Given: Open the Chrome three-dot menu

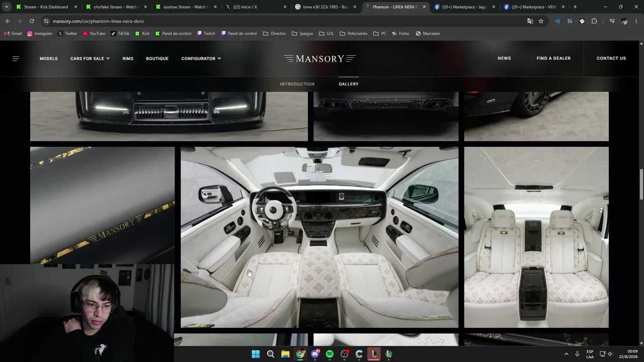Looking at the screenshot, I should point(636,21).
